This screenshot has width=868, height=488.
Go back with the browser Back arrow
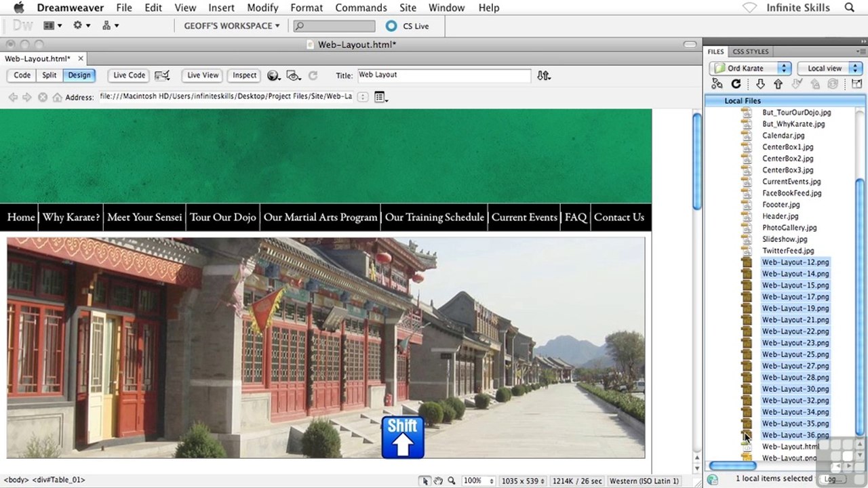click(13, 97)
